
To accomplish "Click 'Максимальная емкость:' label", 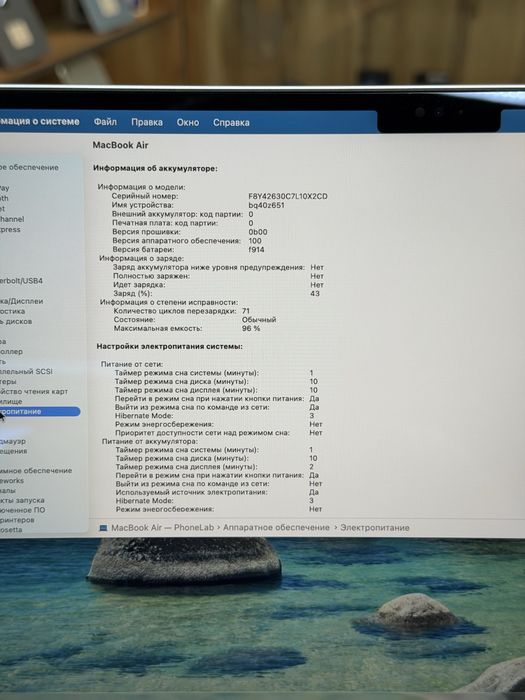I will [x=158, y=329].
